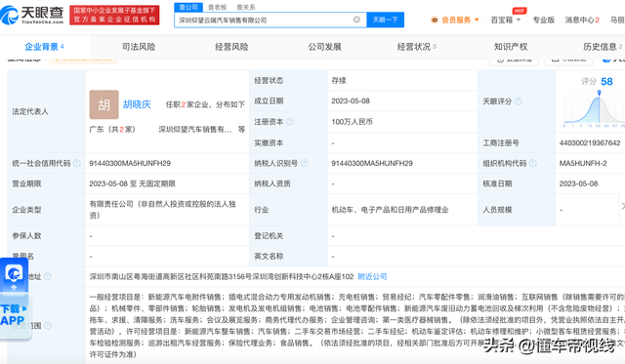Open 消息中心 notifications

click(582, 20)
